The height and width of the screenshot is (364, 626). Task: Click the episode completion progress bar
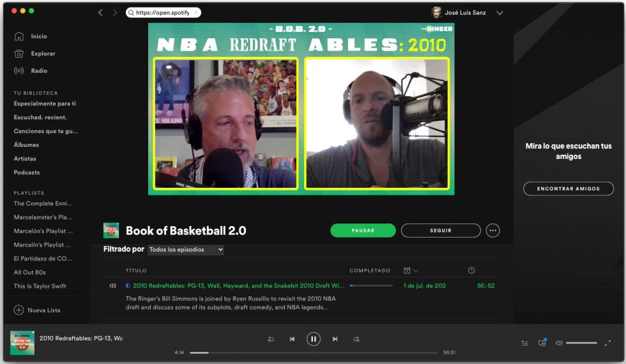[x=371, y=286]
